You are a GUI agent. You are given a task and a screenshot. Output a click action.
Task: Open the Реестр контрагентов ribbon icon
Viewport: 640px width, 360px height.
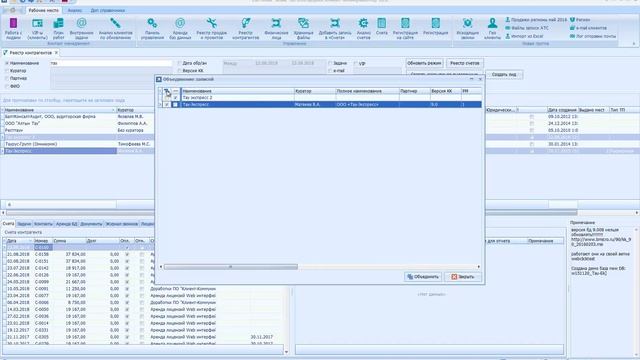(246, 28)
